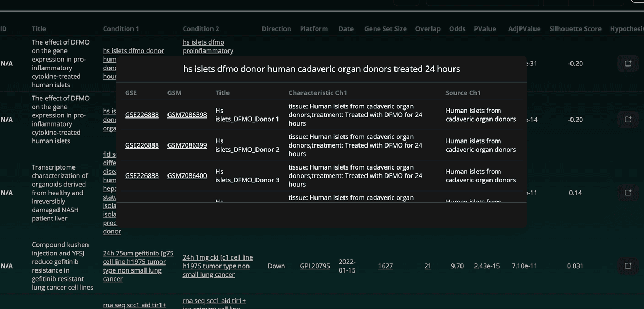
Task: Select silhouette score 0.031
Action: pyautogui.click(x=575, y=266)
